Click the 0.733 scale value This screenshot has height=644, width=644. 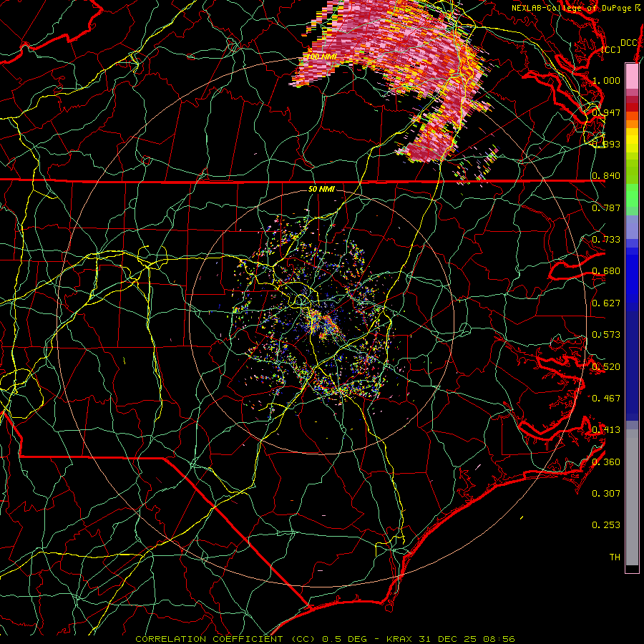(606, 240)
